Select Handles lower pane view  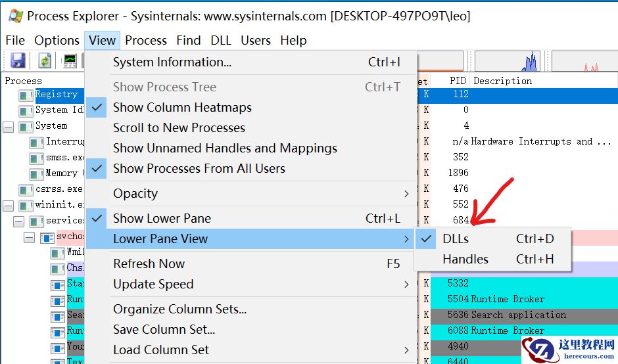pos(492,260)
